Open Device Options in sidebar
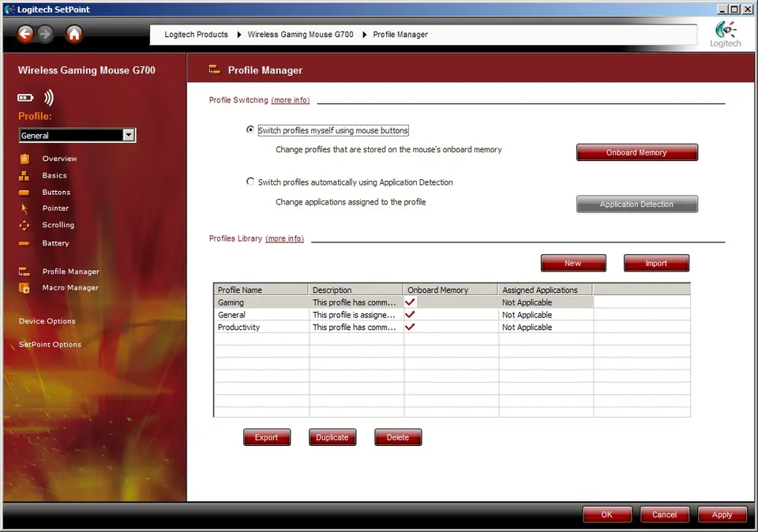This screenshot has height=532, width=758. pyautogui.click(x=47, y=321)
